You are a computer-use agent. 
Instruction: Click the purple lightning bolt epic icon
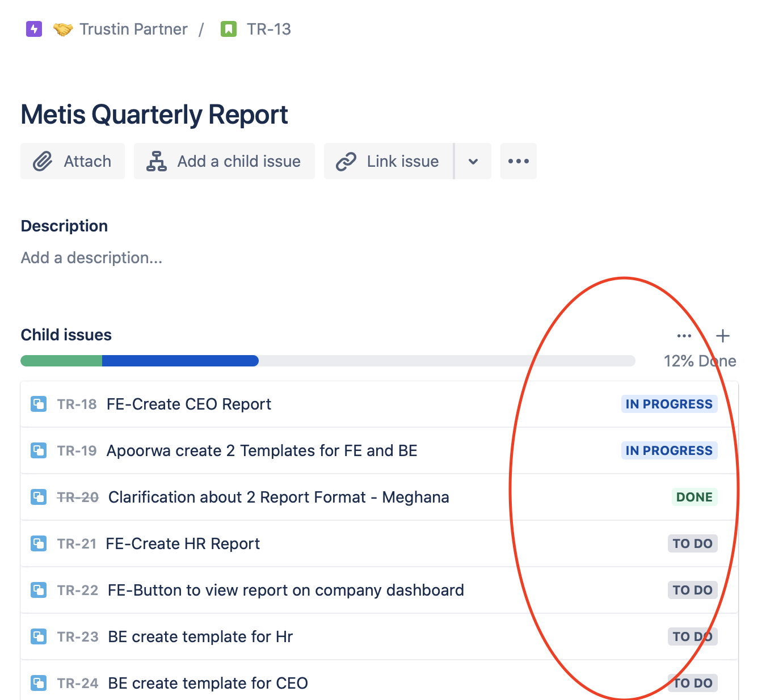[x=34, y=28]
